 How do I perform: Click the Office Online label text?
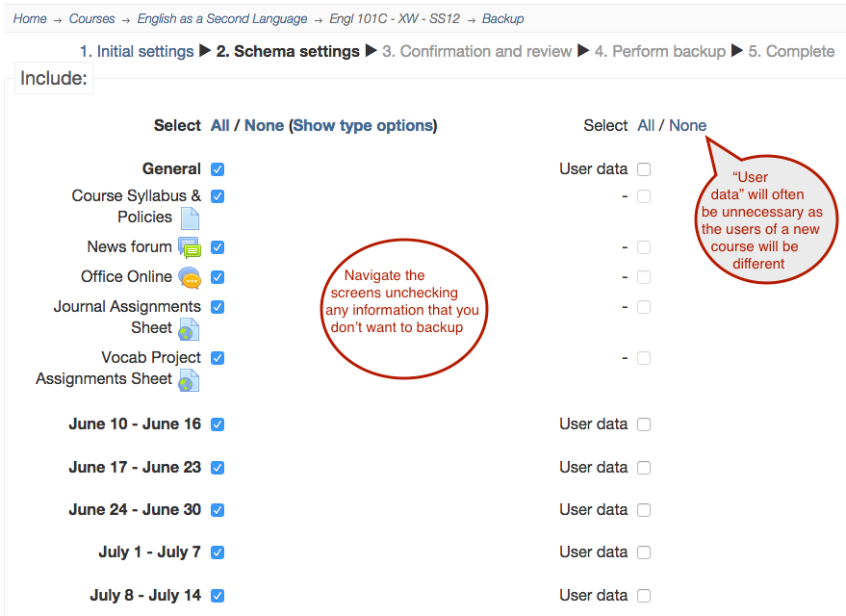[x=126, y=276]
